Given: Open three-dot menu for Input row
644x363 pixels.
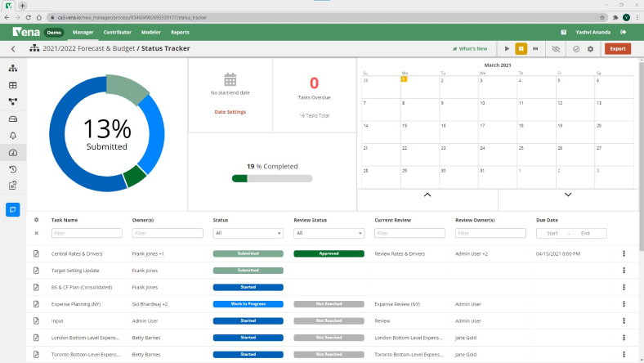Looking at the screenshot, I should (624, 320).
